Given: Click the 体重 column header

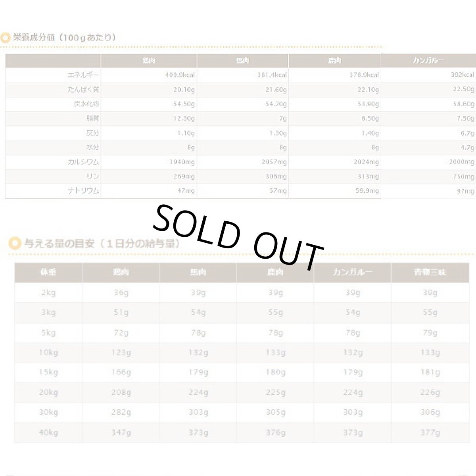Looking at the screenshot, I should pos(48,273).
